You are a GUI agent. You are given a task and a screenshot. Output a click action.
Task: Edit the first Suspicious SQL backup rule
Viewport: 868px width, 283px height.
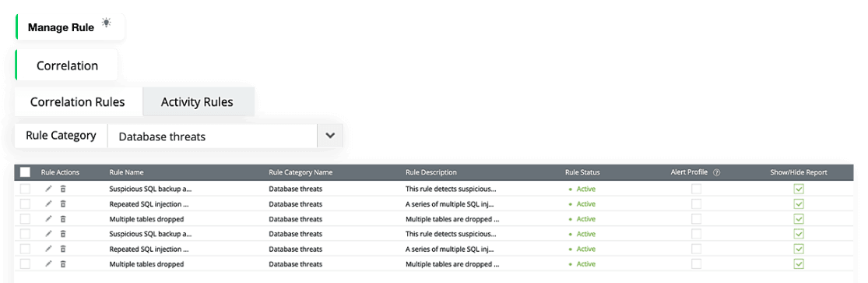(49, 189)
